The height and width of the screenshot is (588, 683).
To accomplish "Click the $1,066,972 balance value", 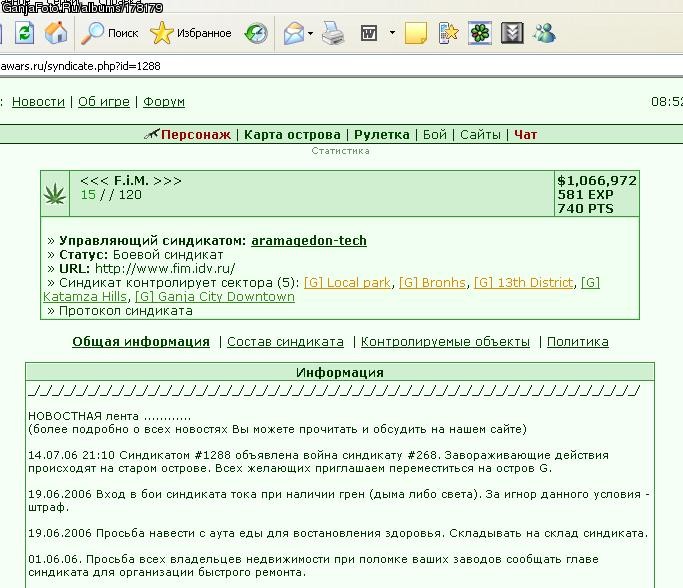I will click(x=597, y=181).
